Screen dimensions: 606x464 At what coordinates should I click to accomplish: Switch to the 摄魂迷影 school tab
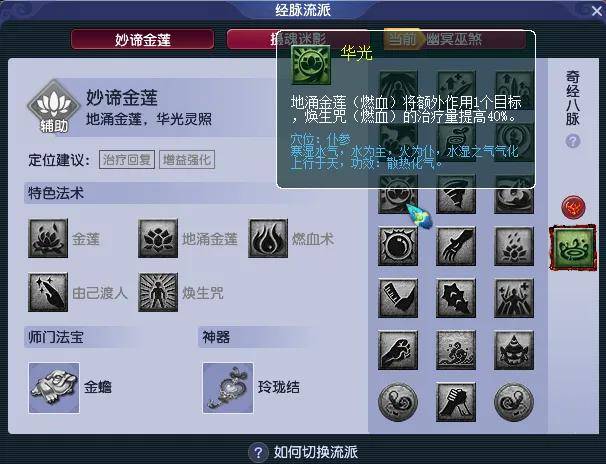tap(252, 39)
